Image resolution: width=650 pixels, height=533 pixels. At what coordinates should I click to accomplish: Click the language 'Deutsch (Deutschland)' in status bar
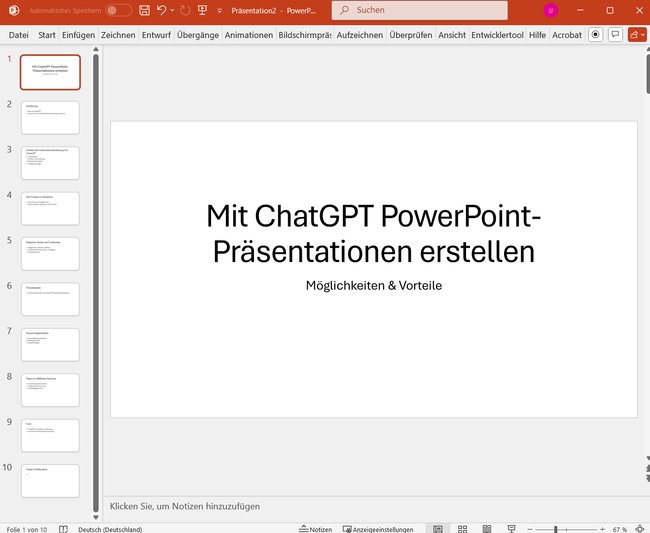(110, 529)
